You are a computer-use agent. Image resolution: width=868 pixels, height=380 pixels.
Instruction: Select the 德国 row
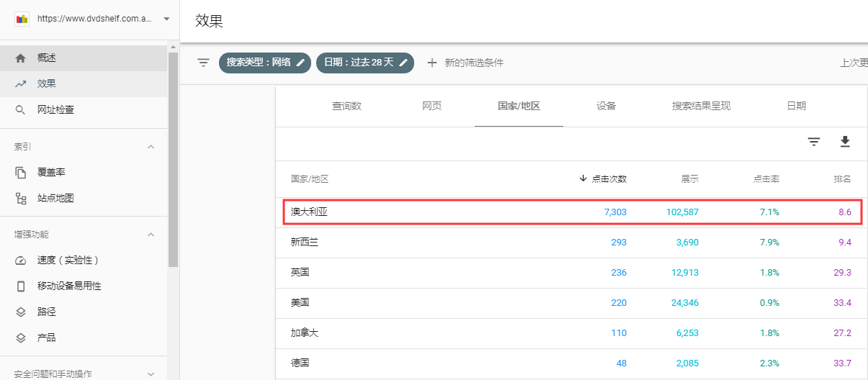click(572, 363)
